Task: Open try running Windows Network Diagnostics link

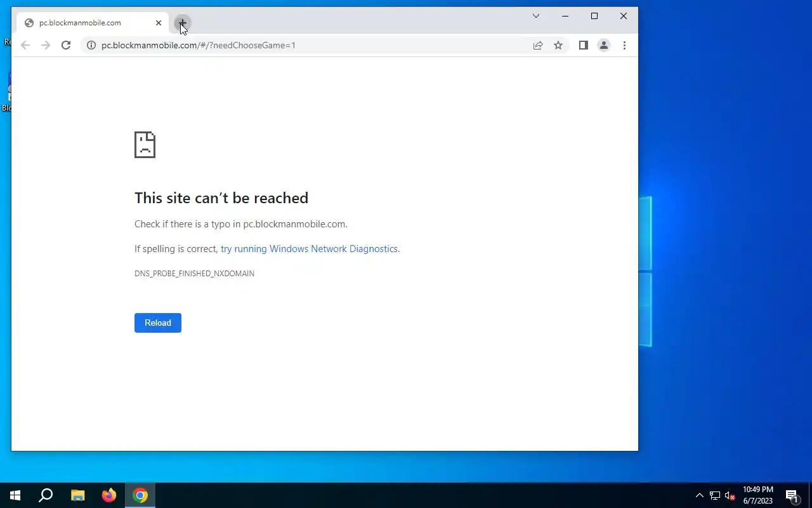Action: (x=309, y=249)
